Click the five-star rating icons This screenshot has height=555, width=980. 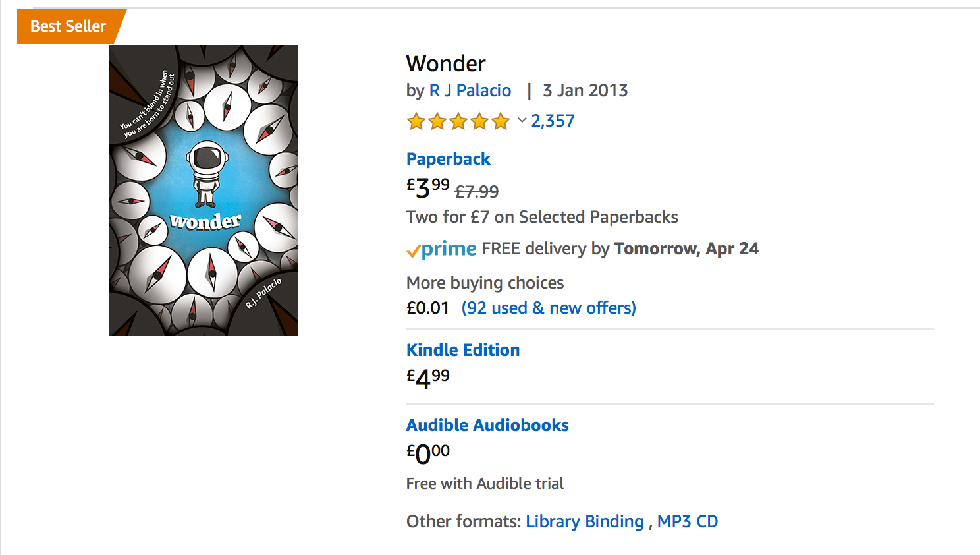[x=458, y=121]
